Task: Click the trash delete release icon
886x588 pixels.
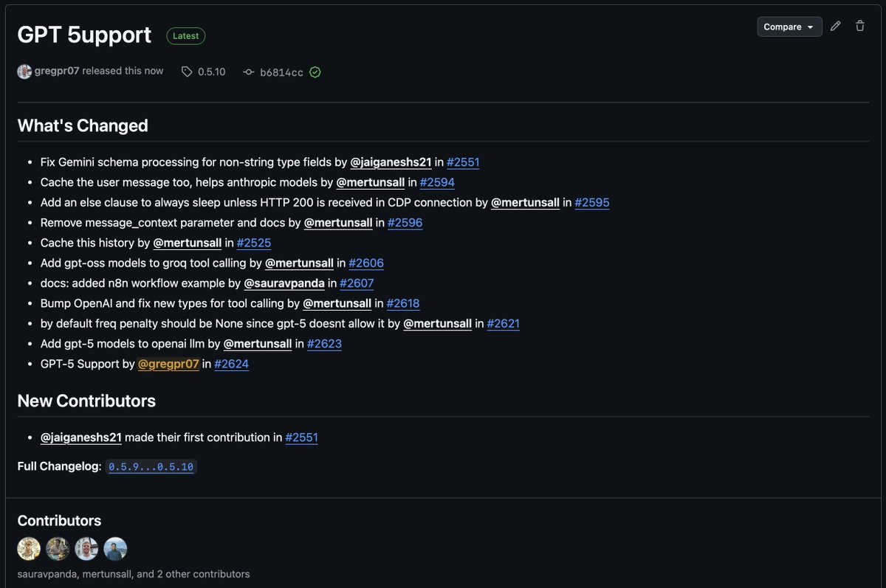Action: point(860,27)
